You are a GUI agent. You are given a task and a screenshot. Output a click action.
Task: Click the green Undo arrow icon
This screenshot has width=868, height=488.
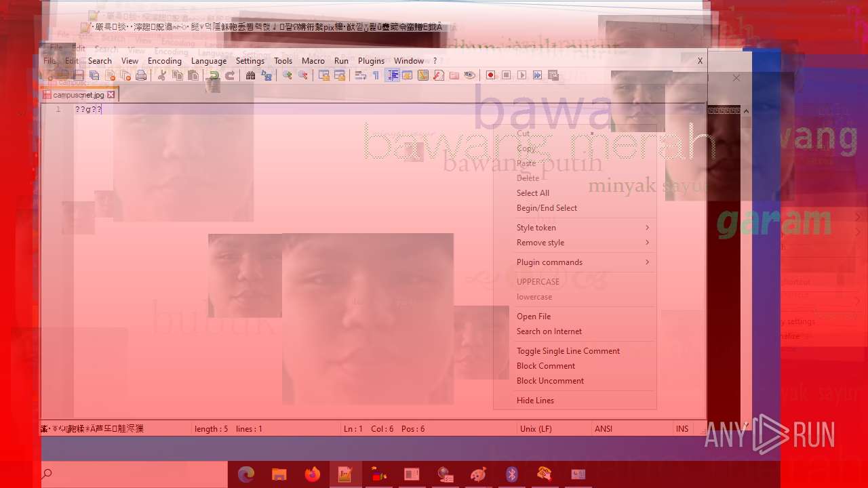(x=214, y=75)
